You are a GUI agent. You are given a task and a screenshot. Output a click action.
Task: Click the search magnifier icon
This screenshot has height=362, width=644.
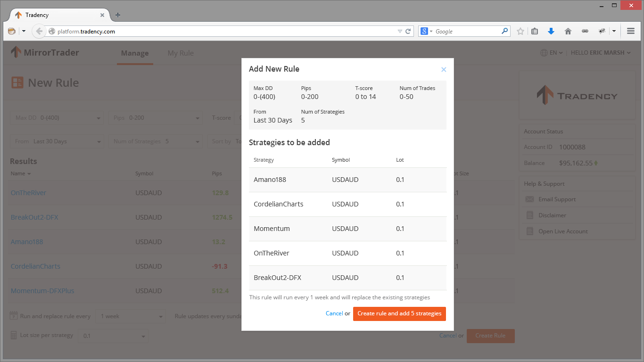click(505, 31)
